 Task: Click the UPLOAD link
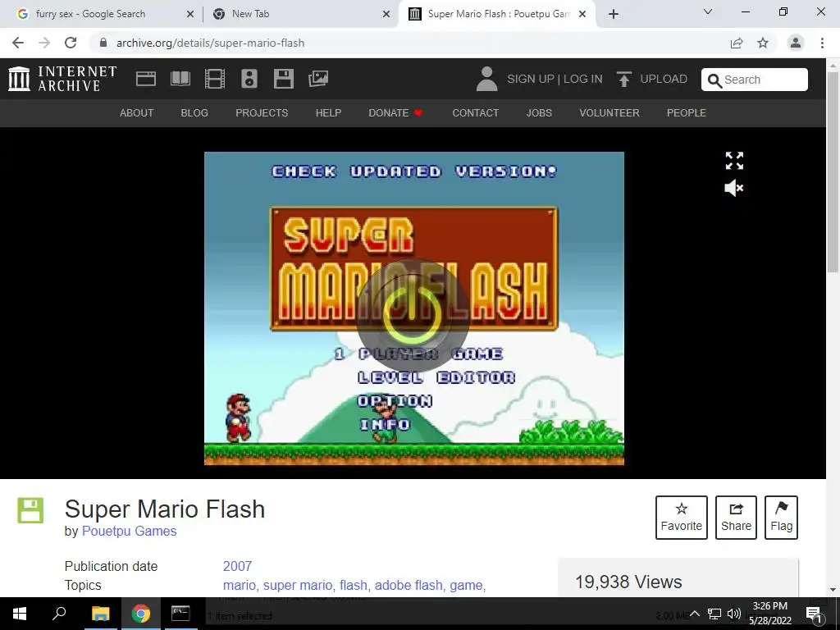[664, 79]
